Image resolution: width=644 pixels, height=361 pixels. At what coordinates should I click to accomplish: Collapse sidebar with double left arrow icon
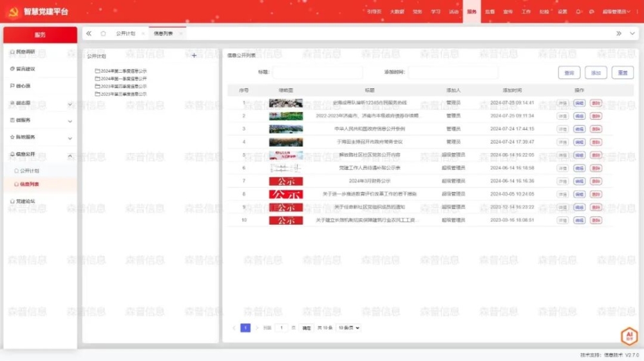point(89,33)
